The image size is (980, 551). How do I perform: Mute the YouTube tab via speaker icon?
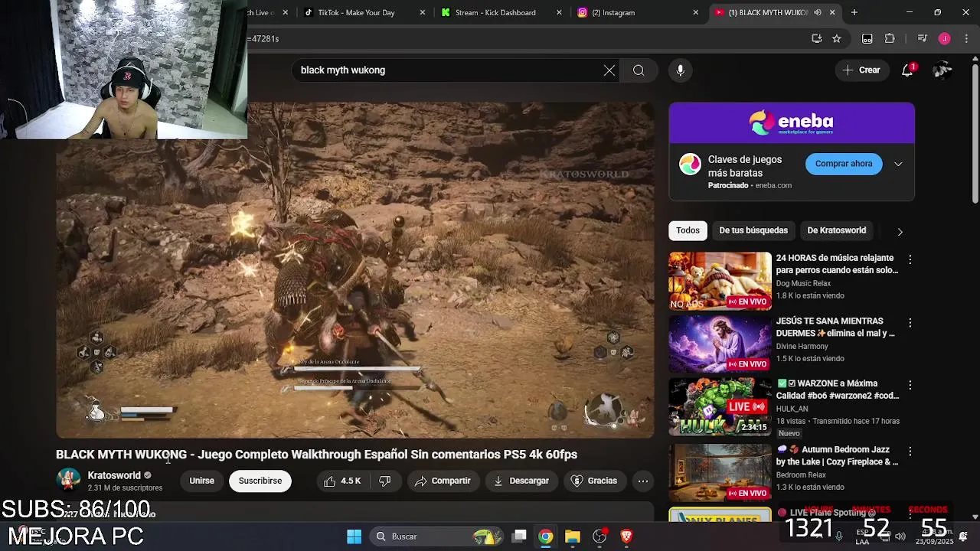(818, 12)
